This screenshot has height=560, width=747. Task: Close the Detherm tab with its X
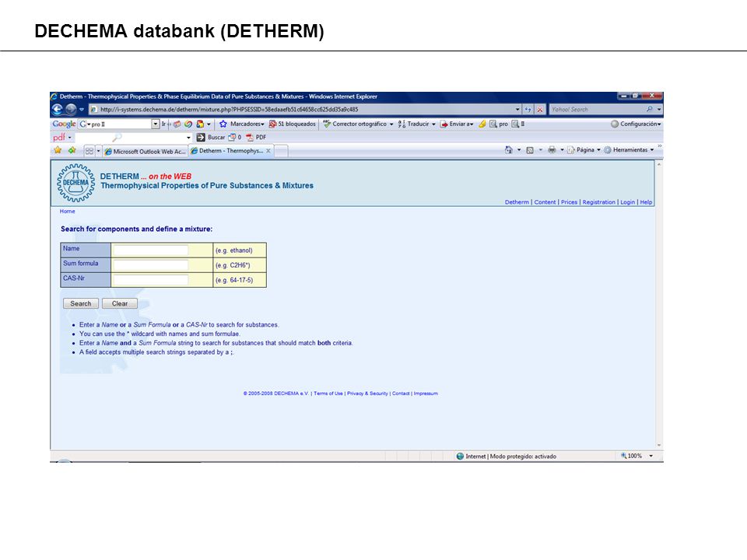click(268, 151)
